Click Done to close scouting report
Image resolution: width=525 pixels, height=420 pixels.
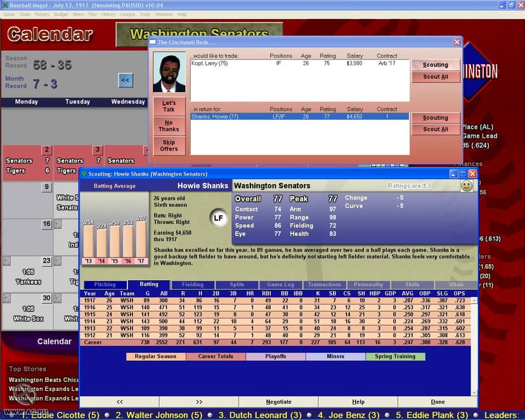pos(437,402)
